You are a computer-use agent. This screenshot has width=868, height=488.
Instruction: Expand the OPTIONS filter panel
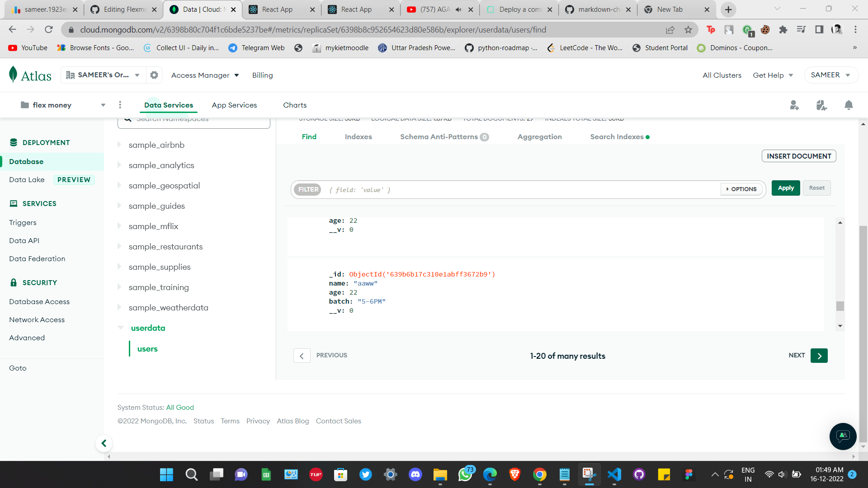tap(741, 189)
